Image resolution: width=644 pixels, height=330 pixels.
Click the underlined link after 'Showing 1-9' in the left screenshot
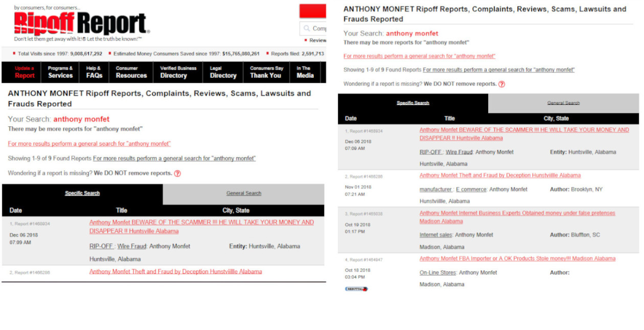pyautogui.click(x=174, y=159)
